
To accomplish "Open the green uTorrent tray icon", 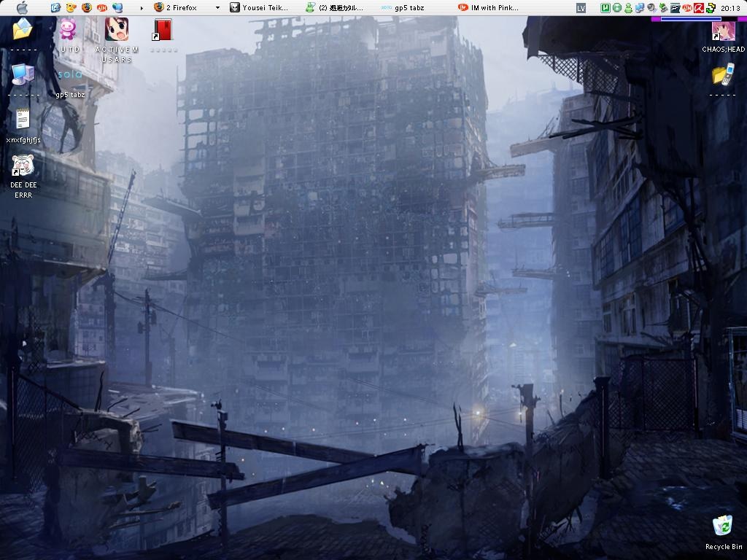I will 605,8.
